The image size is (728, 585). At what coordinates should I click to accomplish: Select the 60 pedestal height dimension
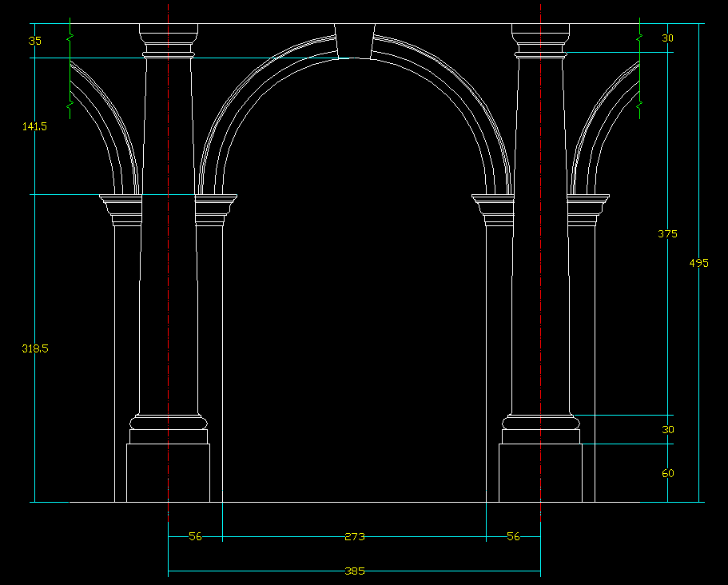pos(667,474)
